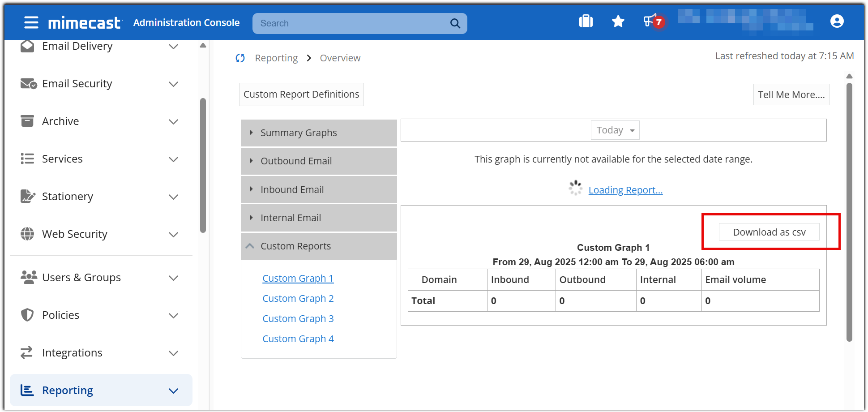Open bookmarks star icon
The width and height of the screenshot is (868, 412).
(618, 21)
